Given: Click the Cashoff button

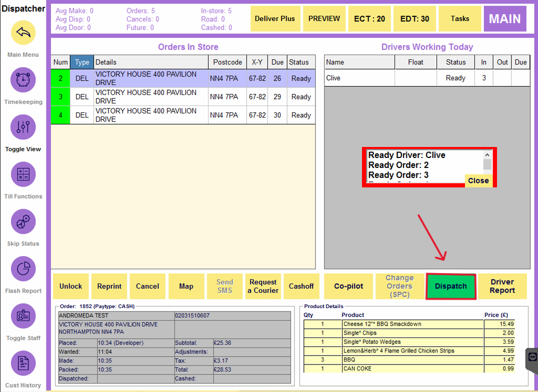Looking at the screenshot, I should click(x=301, y=286).
